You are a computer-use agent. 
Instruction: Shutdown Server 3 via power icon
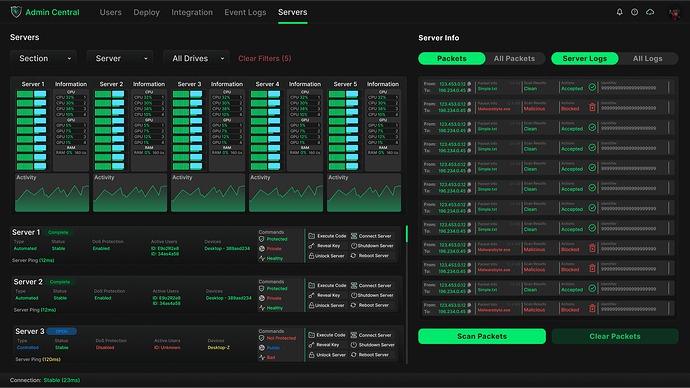[372, 345]
